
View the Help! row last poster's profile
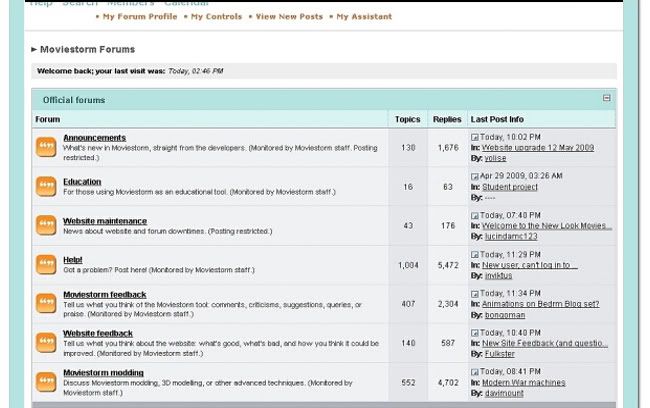click(x=498, y=276)
